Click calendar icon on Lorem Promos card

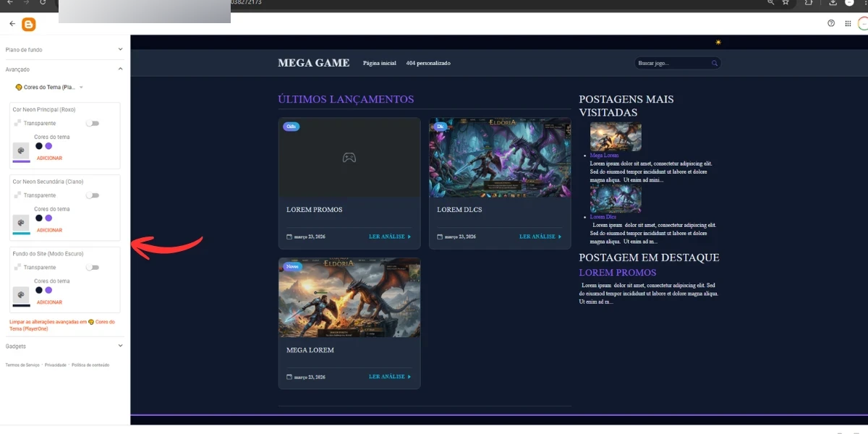click(x=289, y=237)
